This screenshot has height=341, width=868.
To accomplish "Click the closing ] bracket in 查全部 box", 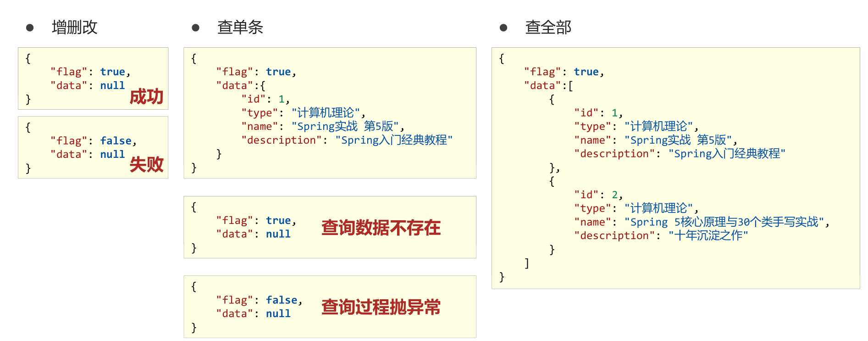I will tap(527, 263).
